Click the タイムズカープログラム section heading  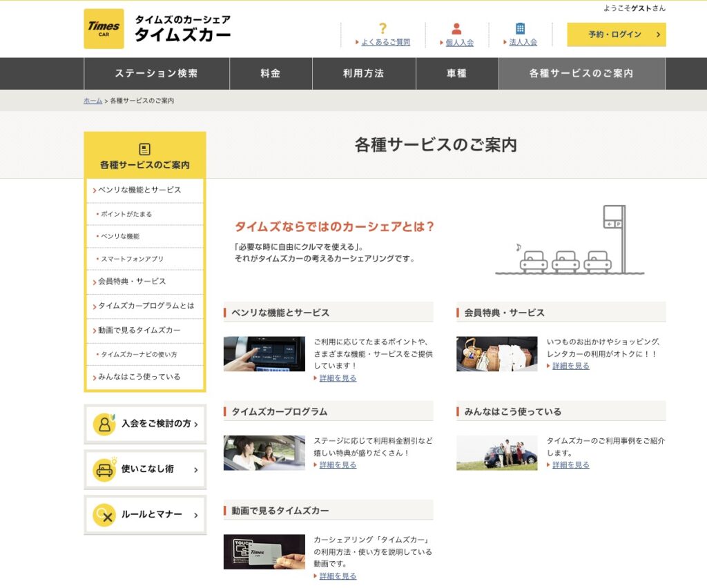pyautogui.click(x=328, y=411)
